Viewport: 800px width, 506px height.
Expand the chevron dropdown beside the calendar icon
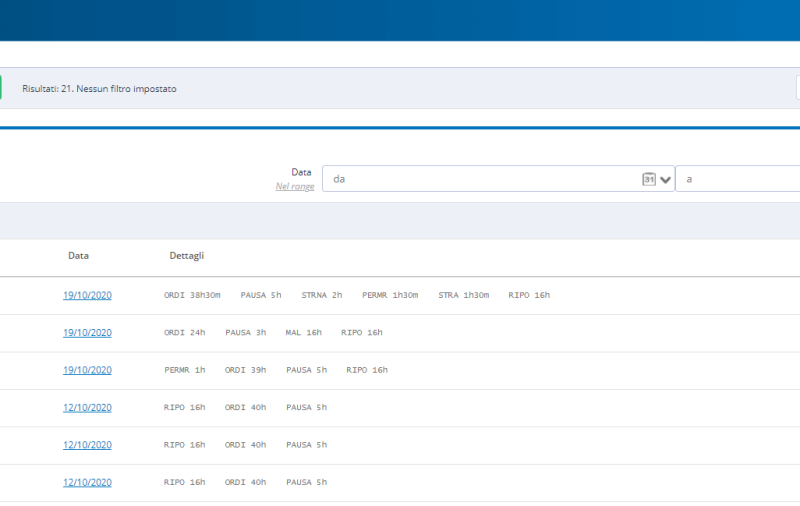pos(666,180)
